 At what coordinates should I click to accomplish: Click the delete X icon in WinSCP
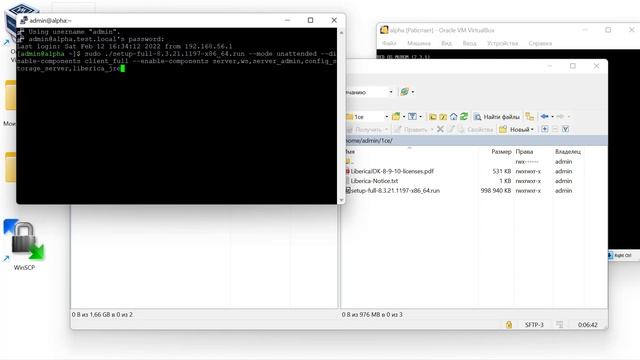pyautogui.click(x=440, y=129)
